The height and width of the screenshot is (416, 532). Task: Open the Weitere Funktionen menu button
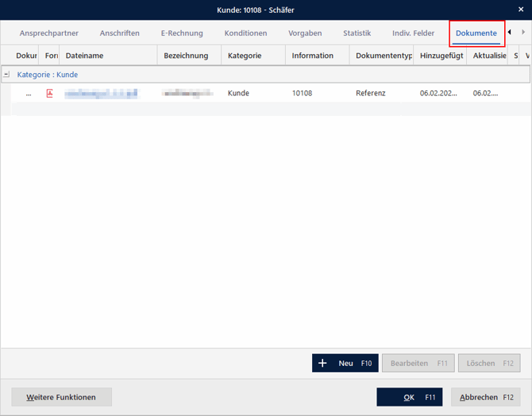click(x=61, y=397)
